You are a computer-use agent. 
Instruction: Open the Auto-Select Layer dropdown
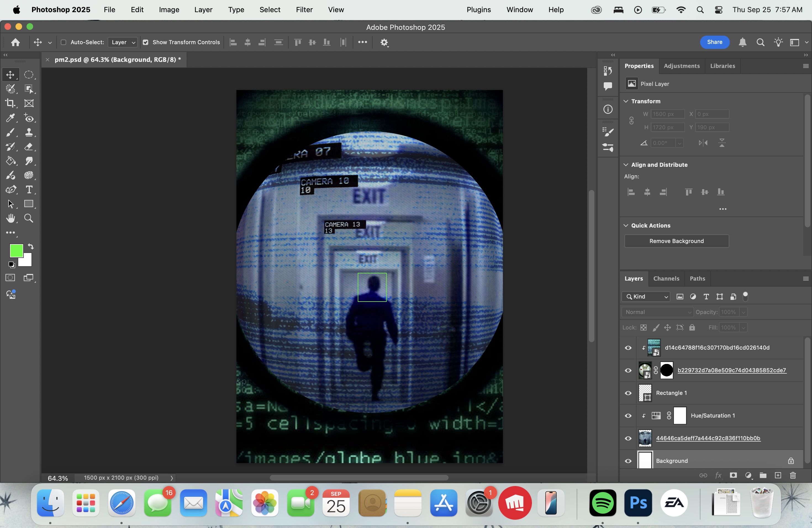point(123,42)
